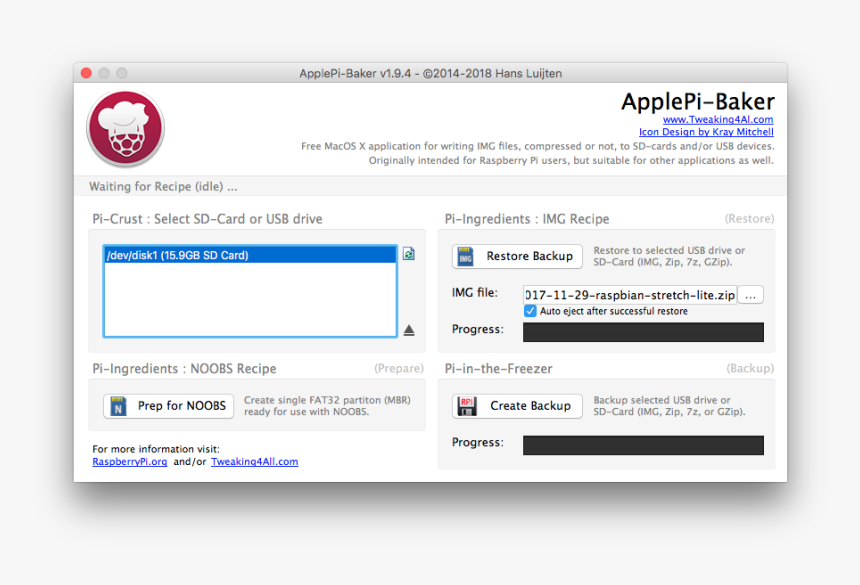Click the refresh disk list icon

(408, 254)
